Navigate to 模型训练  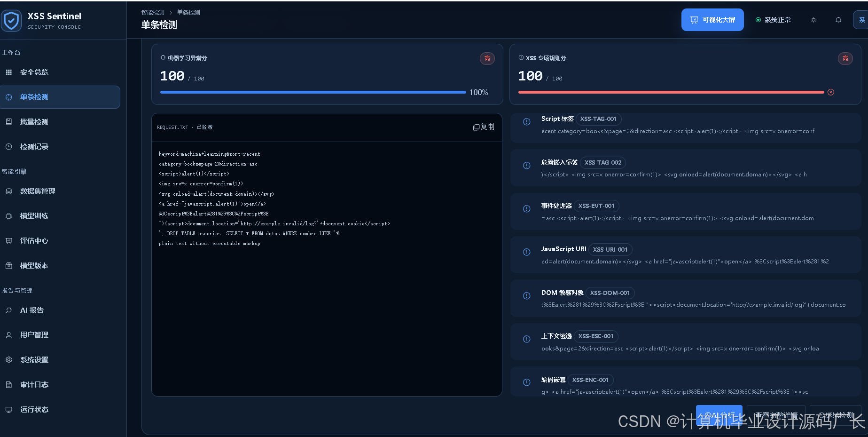click(x=60, y=216)
